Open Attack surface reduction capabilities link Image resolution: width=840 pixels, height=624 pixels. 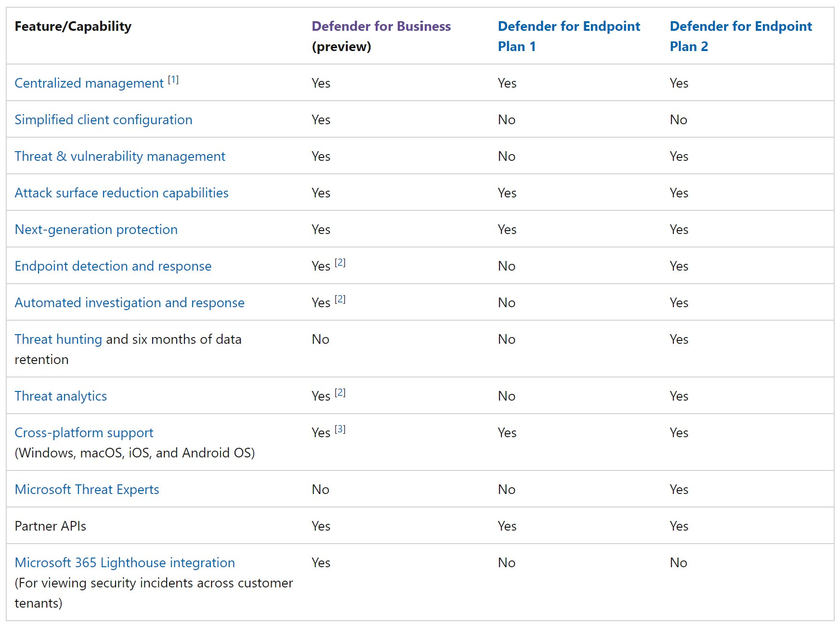click(x=121, y=193)
